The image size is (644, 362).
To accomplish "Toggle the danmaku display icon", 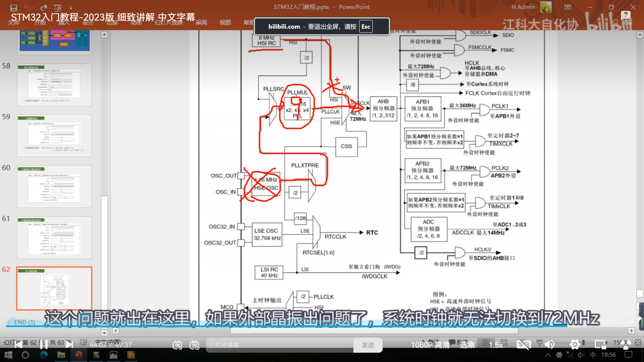I will (177, 345).
